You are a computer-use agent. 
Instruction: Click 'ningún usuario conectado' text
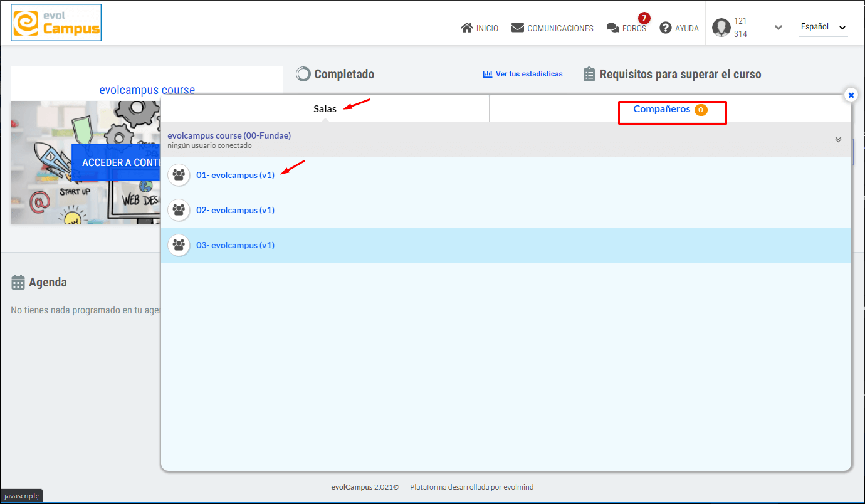(209, 145)
